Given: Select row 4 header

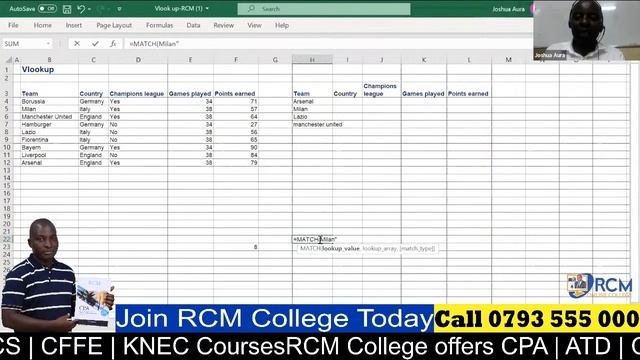Looking at the screenshot, I should (6, 101).
